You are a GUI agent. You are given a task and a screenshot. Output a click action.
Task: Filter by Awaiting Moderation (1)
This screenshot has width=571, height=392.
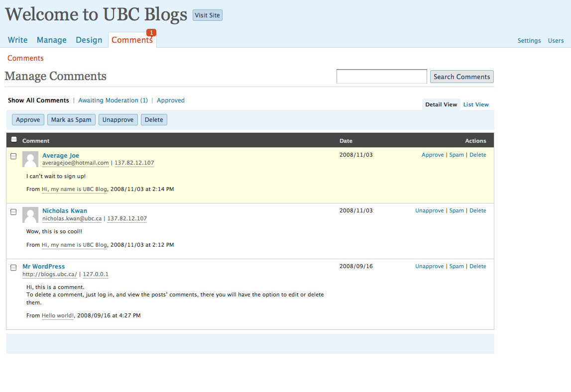tap(113, 100)
